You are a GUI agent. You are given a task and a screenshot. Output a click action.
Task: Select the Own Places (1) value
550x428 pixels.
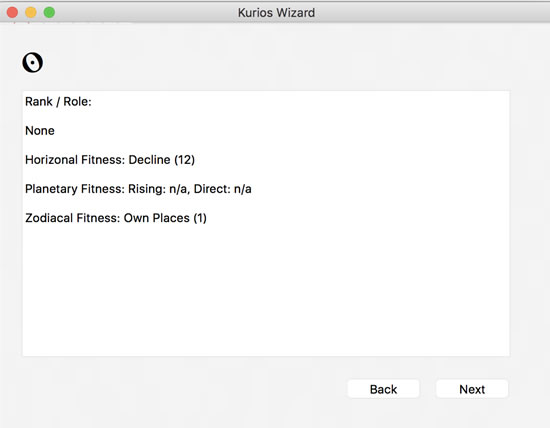coord(165,218)
